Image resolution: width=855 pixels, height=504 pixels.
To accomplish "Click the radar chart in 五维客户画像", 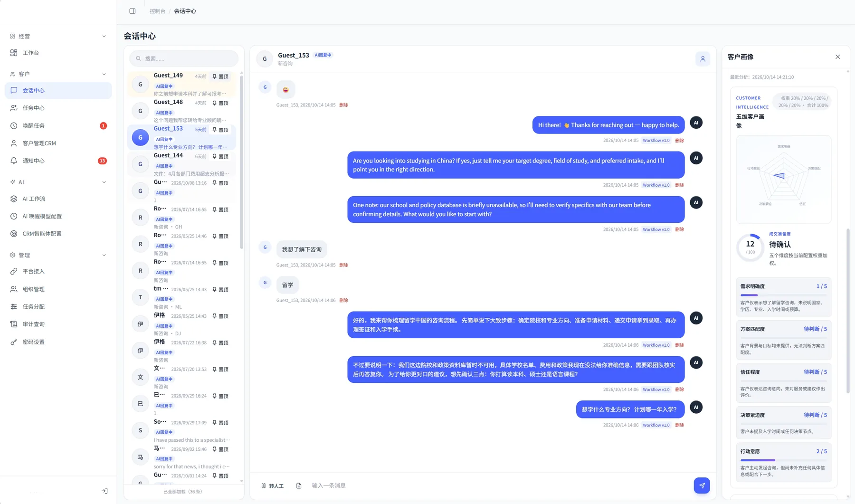I will coord(783,179).
